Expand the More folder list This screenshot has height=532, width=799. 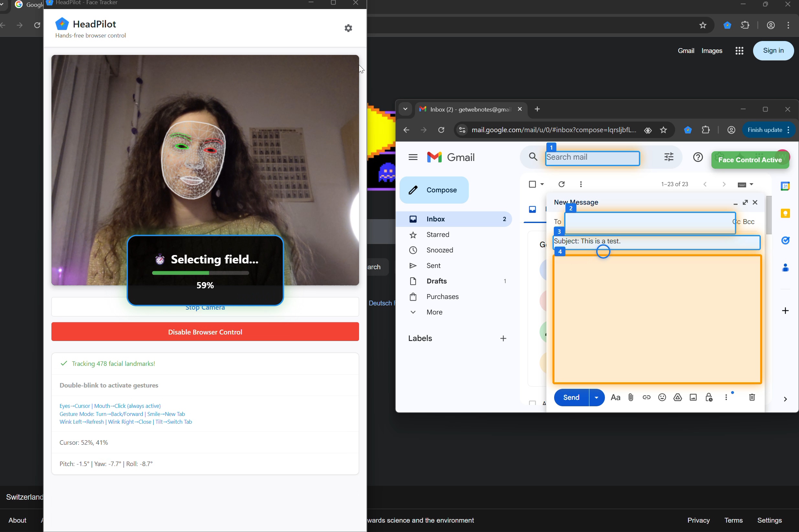click(x=434, y=312)
